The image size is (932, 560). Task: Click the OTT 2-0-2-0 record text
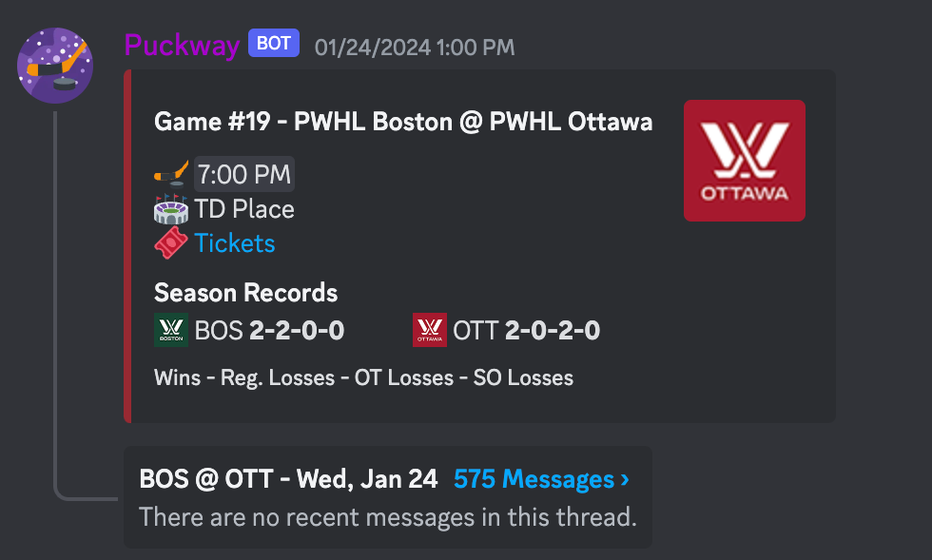526,331
